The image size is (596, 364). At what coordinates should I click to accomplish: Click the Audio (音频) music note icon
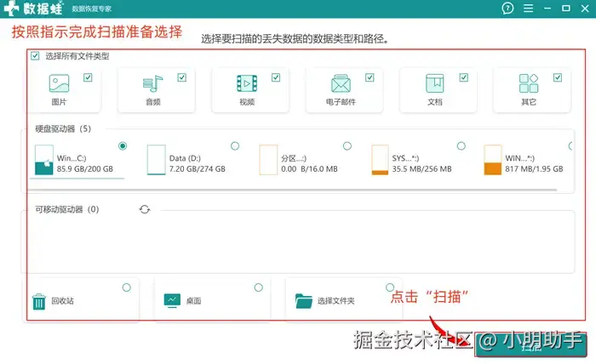click(x=152, y=83)
